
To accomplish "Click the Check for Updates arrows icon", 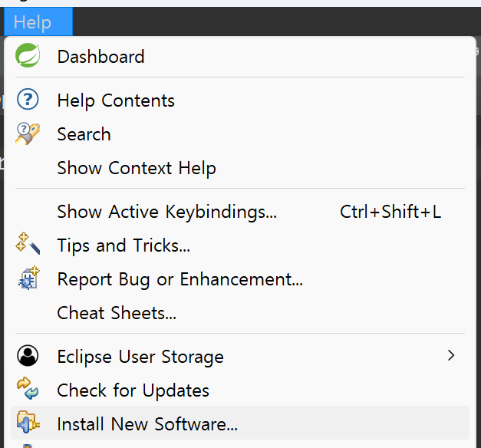I will pyautogui.click(x=28, y=390).
